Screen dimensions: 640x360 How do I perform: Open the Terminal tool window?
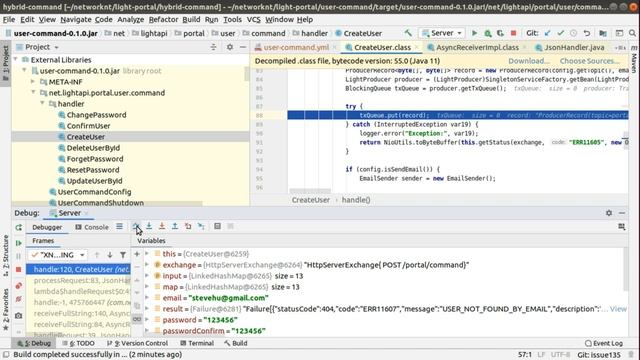pos(197,343)
